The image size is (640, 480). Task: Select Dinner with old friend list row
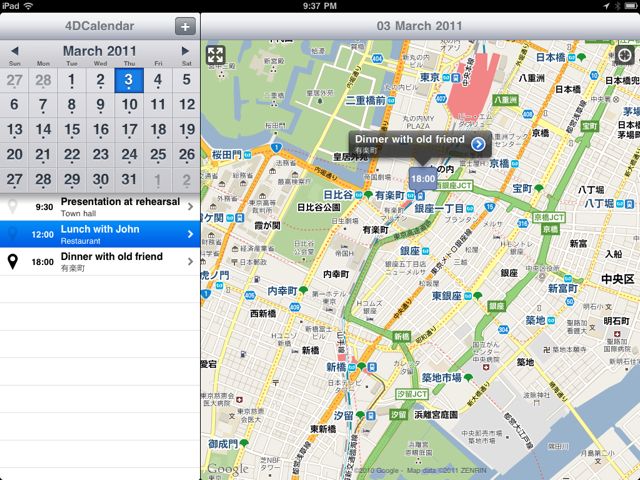tap(100, 262)
